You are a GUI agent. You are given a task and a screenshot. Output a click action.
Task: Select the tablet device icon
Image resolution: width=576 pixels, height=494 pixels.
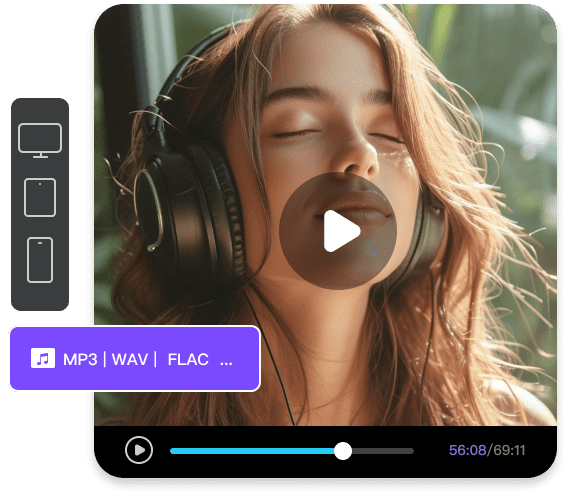click(x=40, y=198)
